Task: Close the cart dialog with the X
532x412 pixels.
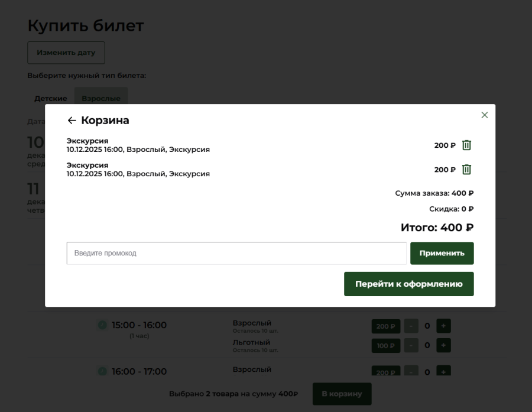Action: (485, 115)
